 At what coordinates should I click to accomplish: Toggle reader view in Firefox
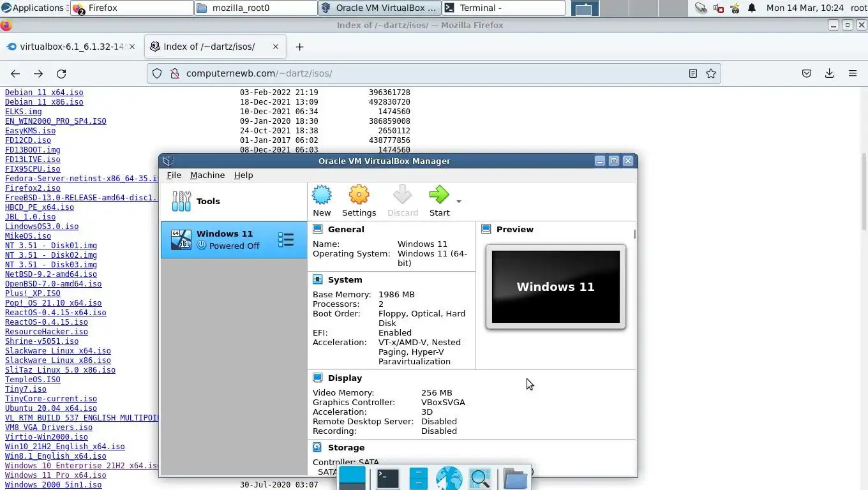(692, 73)
